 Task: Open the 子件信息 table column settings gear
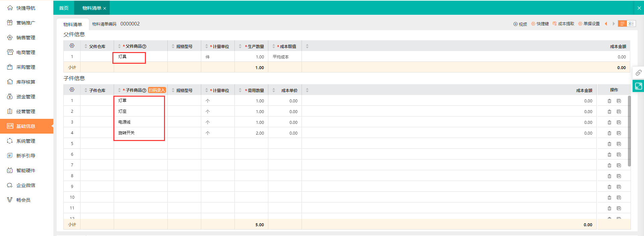[72, 90]
